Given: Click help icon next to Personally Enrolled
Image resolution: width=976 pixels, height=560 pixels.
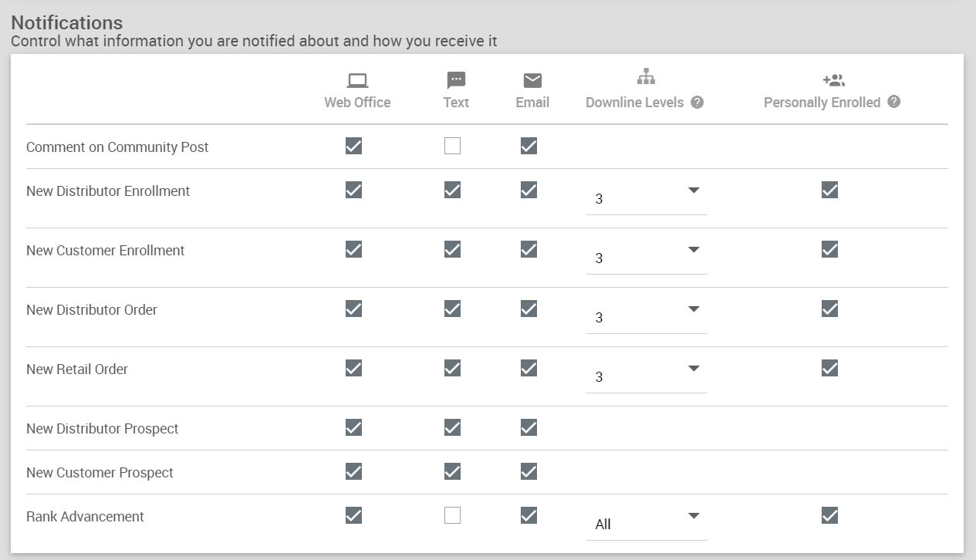Looking at the screenshot, I should [893, 102].
